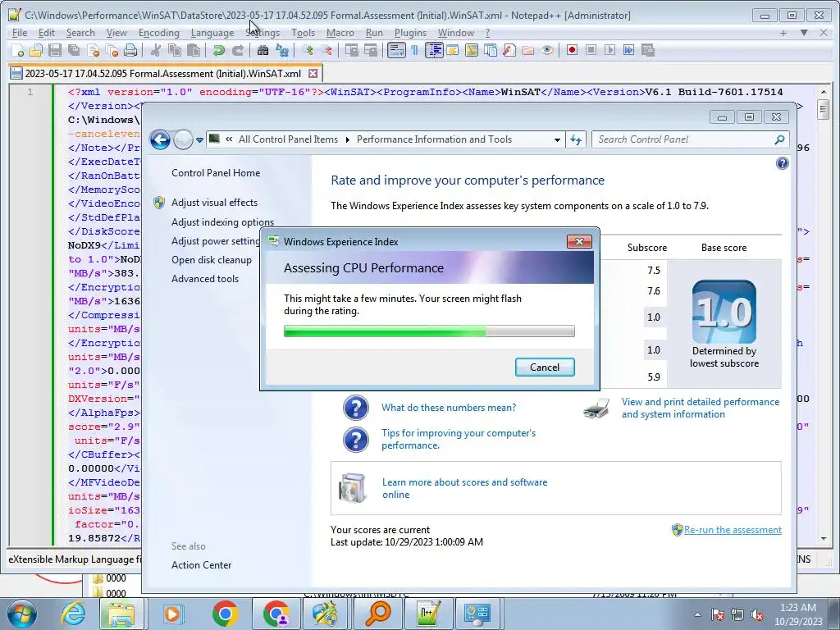The image size is (840, 630).
Task: Click the Copy icon in Notepad++ toolbar
Action: (x=175, y=50)
